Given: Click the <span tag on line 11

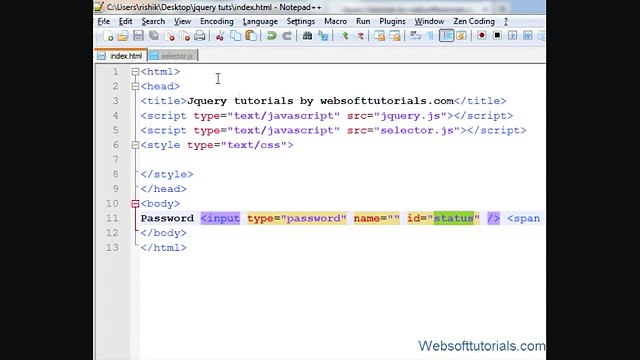Looking at the screenshot, I should coord(524,218).
